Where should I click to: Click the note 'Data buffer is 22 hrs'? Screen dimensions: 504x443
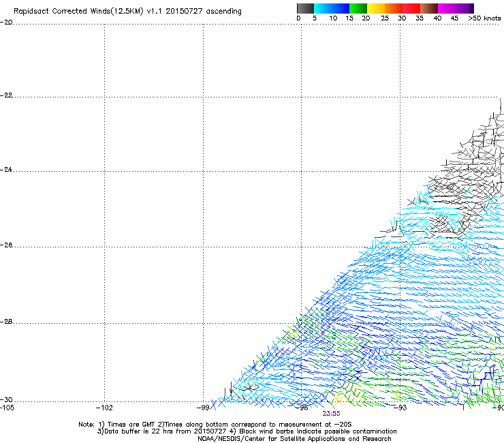tap(138, 431)
